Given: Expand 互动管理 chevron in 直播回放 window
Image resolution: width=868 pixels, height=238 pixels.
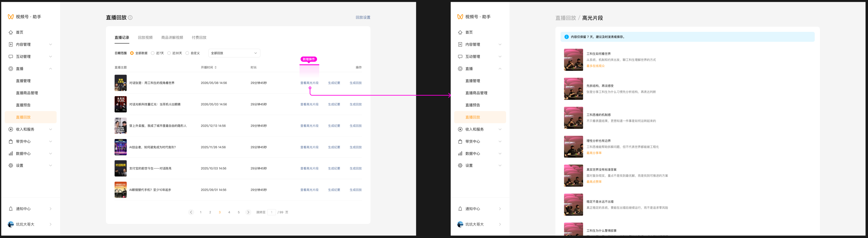Looking at the screenshot, I should pos(51,57).
